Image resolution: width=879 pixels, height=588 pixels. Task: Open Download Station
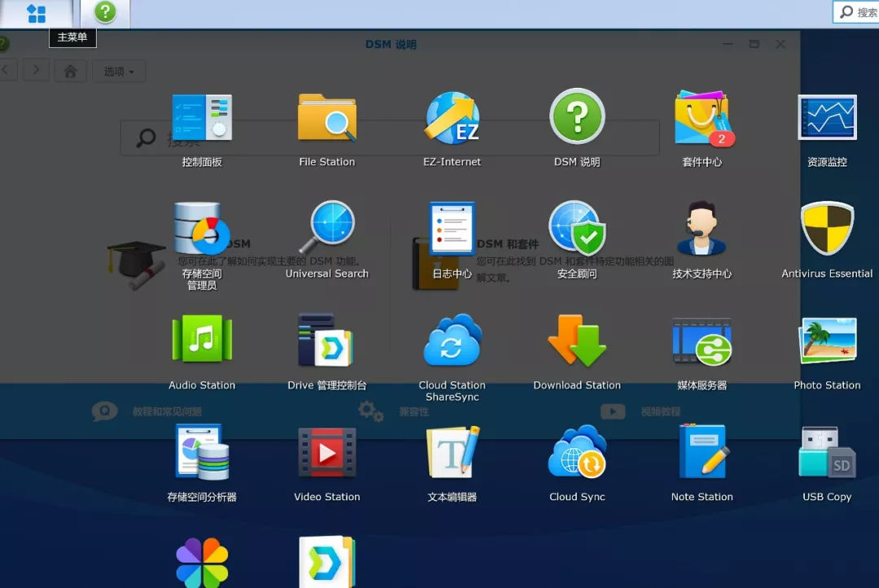[x=577, y=339]
